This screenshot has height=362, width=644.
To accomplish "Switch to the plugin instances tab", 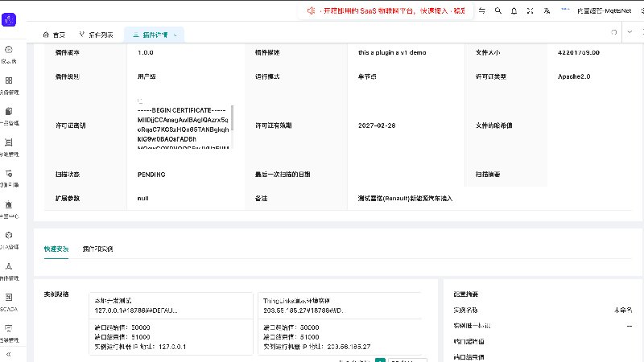I will 97,249.
